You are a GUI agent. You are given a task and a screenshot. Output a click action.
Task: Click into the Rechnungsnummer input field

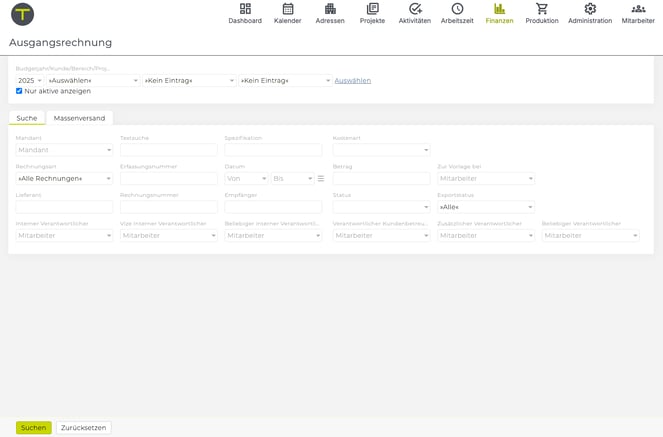[x=168, y=207]
